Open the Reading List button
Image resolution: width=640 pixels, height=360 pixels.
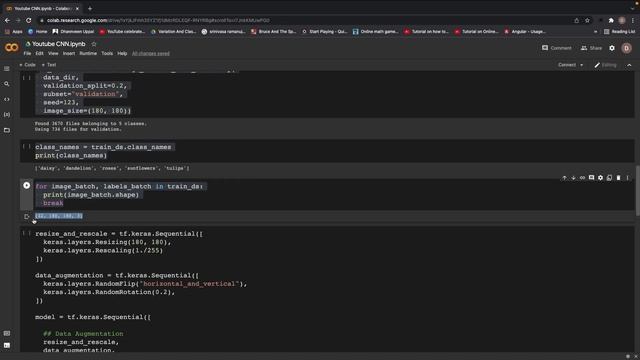[x=619, y=31]
